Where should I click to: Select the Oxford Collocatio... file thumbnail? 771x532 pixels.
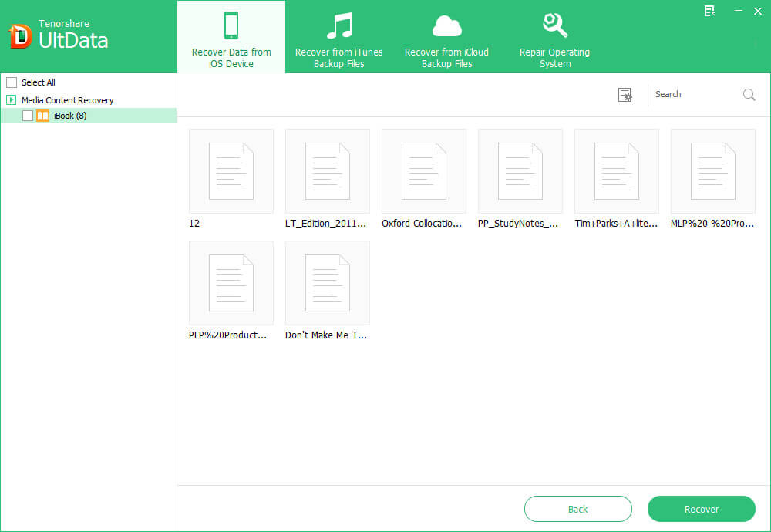pos(424,171)
